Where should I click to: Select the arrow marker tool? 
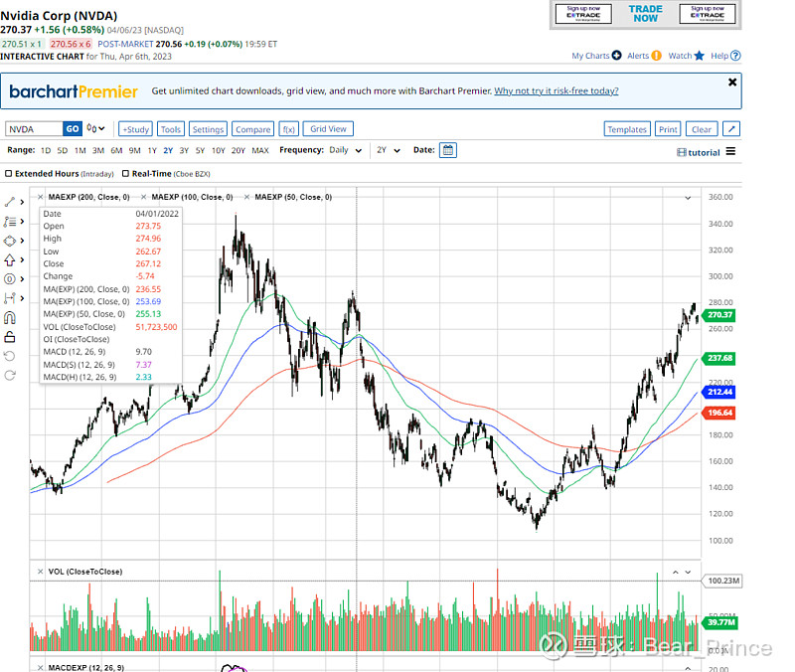coord(10,260)
